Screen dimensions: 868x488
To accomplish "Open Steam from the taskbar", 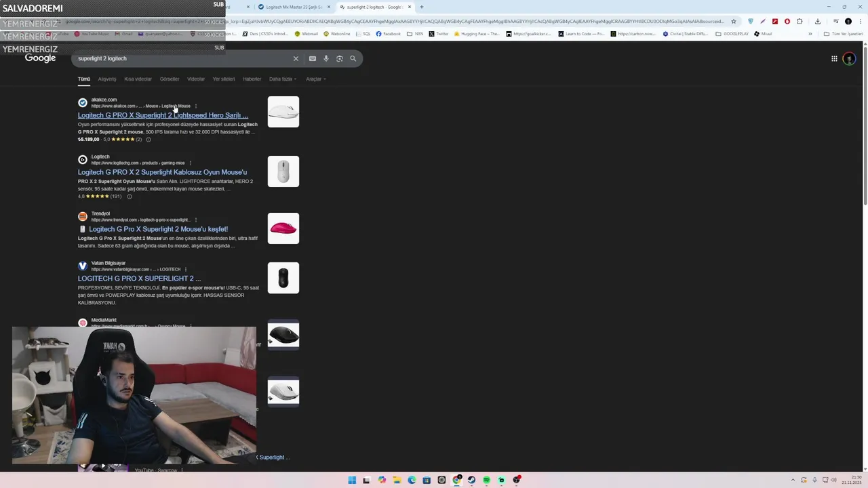I will click(471, 481).
